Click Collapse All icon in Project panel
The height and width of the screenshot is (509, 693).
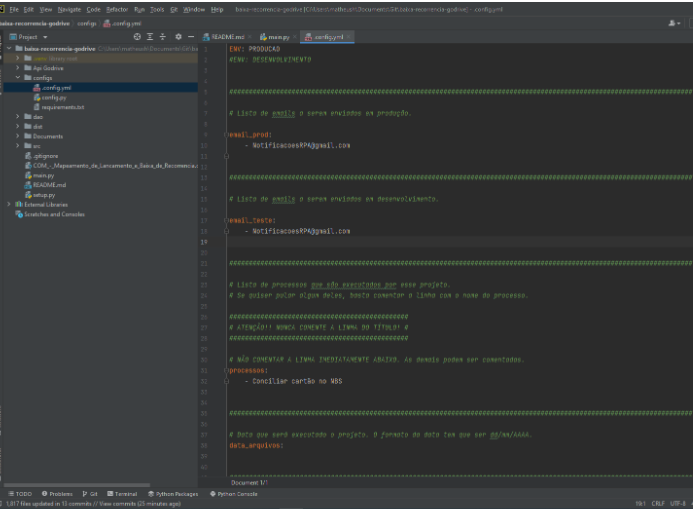point(163,37)
